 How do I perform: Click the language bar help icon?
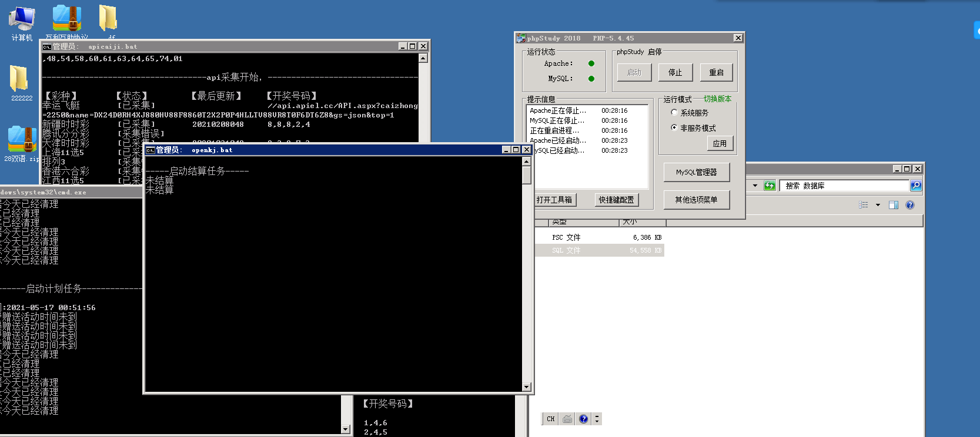tap(583, 419)
